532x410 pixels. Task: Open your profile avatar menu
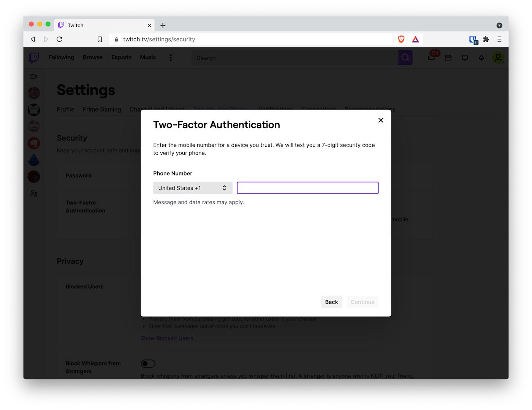pos(499,57)
